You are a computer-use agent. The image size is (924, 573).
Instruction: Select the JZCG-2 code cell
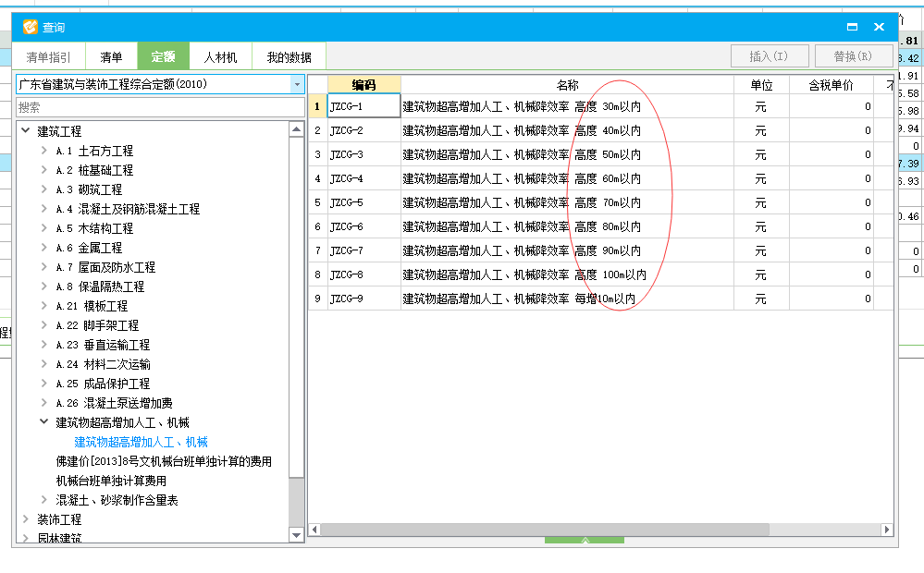(x=363, y=130)
